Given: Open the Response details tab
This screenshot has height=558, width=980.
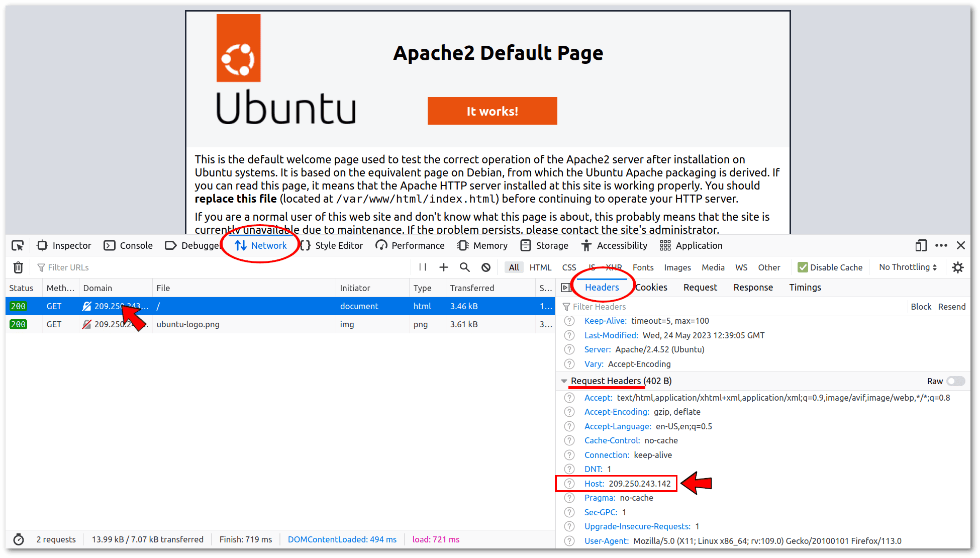Looking at the screenshot, I should click(x=753, y=288).
